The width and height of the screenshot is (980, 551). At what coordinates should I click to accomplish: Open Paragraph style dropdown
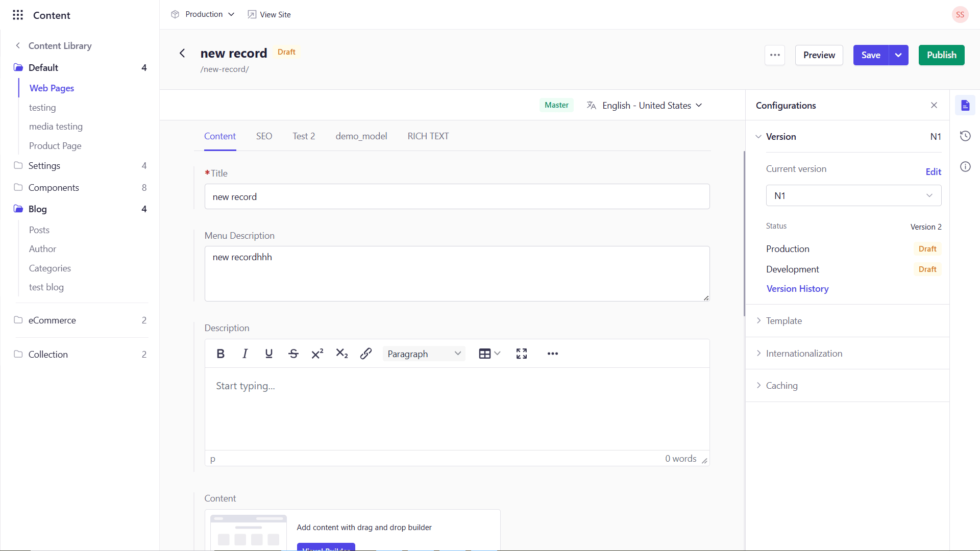point(424,354)
